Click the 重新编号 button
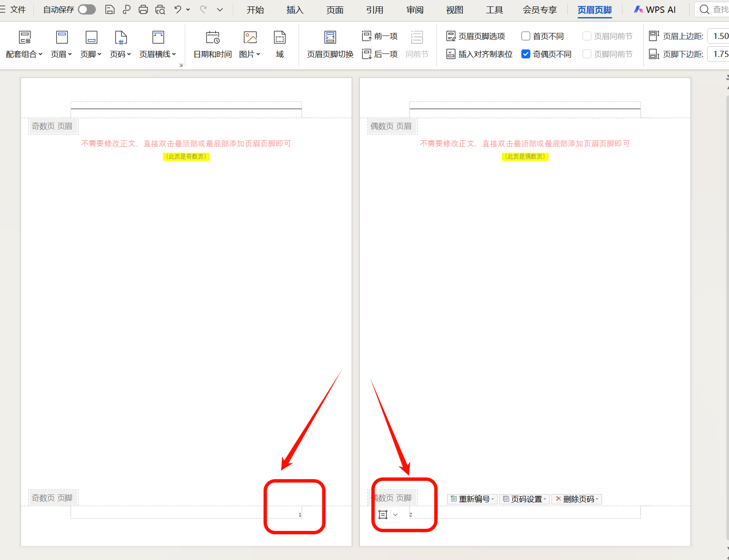This screenshot has height=560, width=729. [472, 499]
